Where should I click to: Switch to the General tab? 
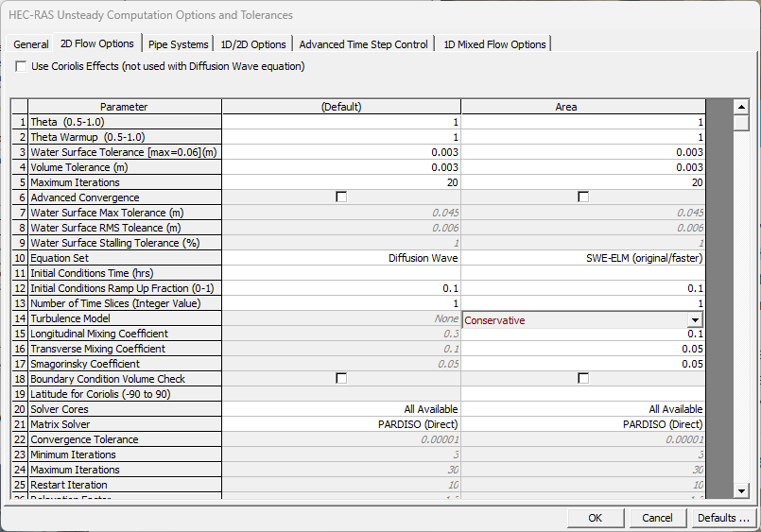click(31, 44)
